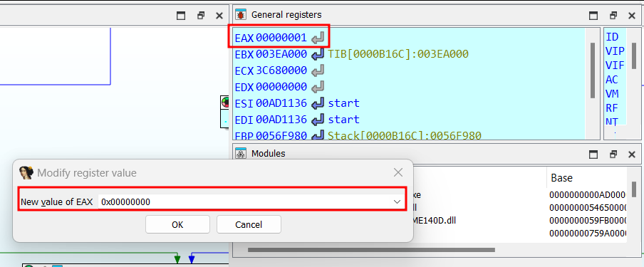Click the jump arrow next to ESI
The image size is (644, 267).
point(318,103)
